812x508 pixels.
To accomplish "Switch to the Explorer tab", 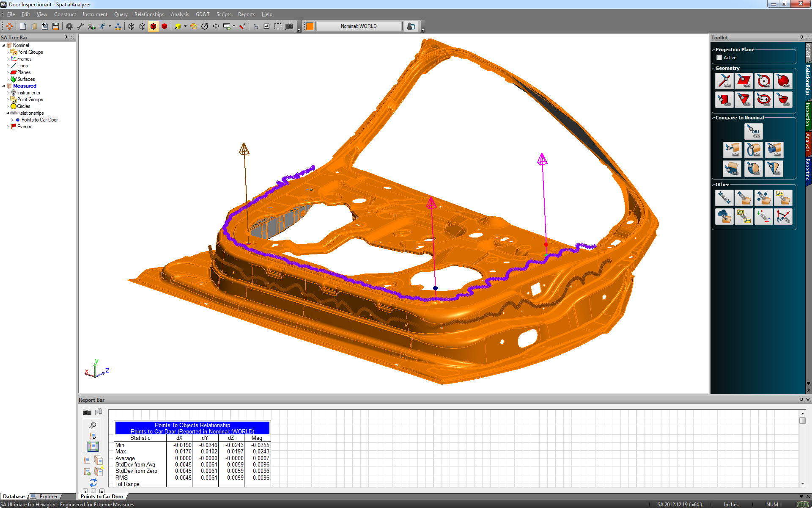I will 48,497.
